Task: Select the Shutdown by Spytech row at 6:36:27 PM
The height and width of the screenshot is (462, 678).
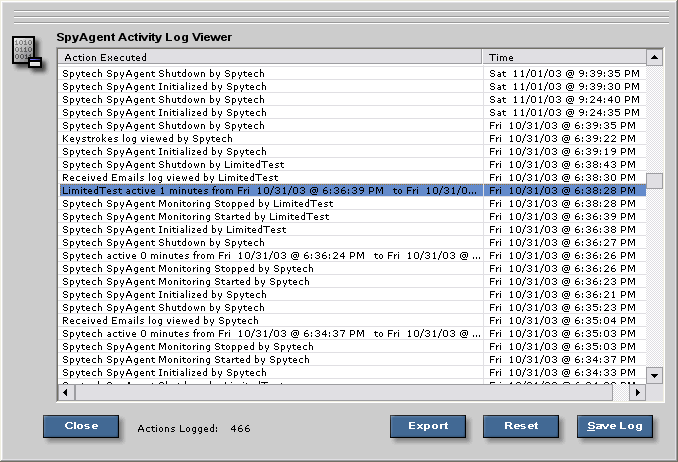Action: (352, 242)
